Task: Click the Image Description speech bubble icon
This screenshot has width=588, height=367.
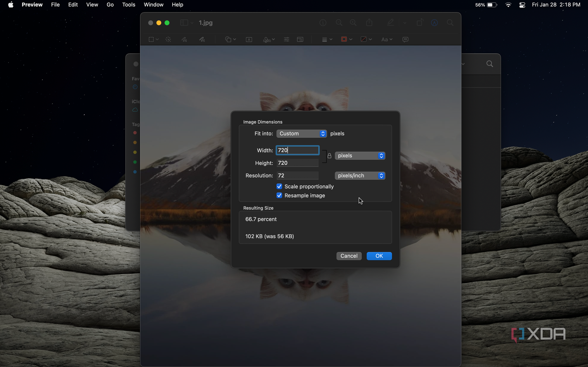Action: (406, 40)
